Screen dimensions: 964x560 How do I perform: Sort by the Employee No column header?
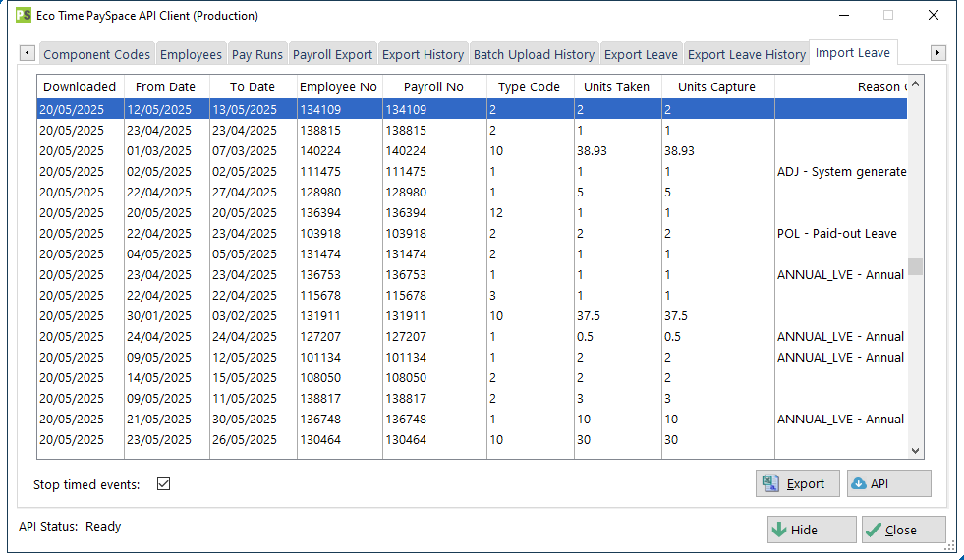pyautogui.click(x=338, y=86)
